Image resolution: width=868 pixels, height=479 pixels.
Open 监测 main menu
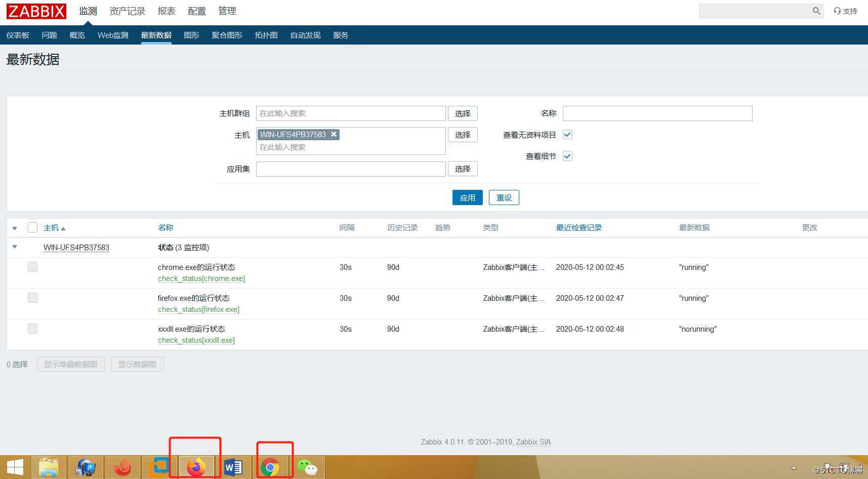(88, 11)
